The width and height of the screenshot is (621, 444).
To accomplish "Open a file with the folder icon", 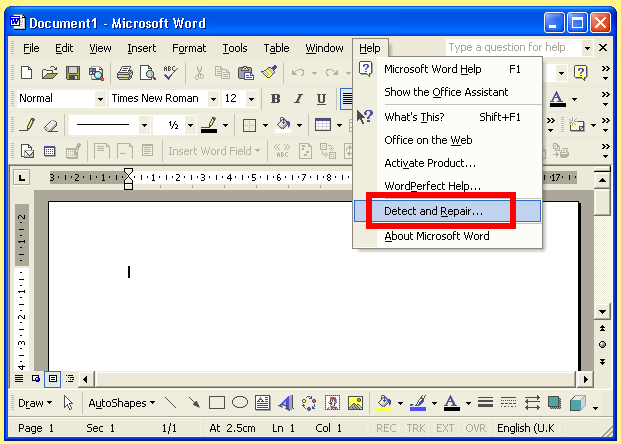I will point(50,73).
